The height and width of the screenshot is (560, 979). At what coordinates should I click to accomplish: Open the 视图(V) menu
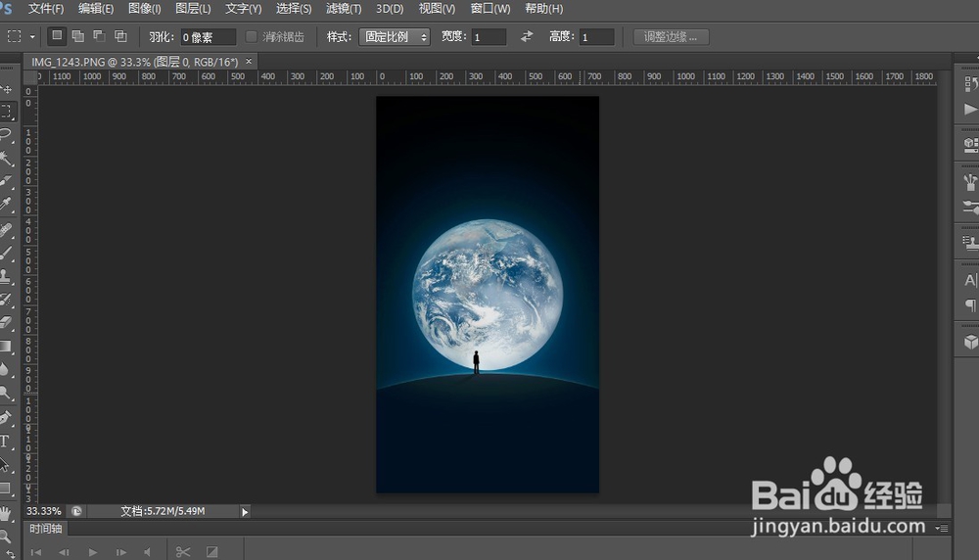[437, 9]
